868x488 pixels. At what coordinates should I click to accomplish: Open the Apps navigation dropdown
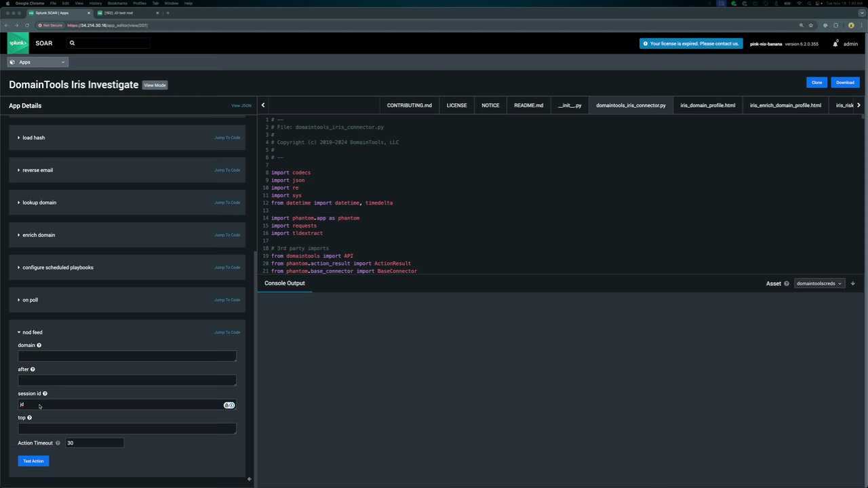pyautogui.click(x=38, y=62)
